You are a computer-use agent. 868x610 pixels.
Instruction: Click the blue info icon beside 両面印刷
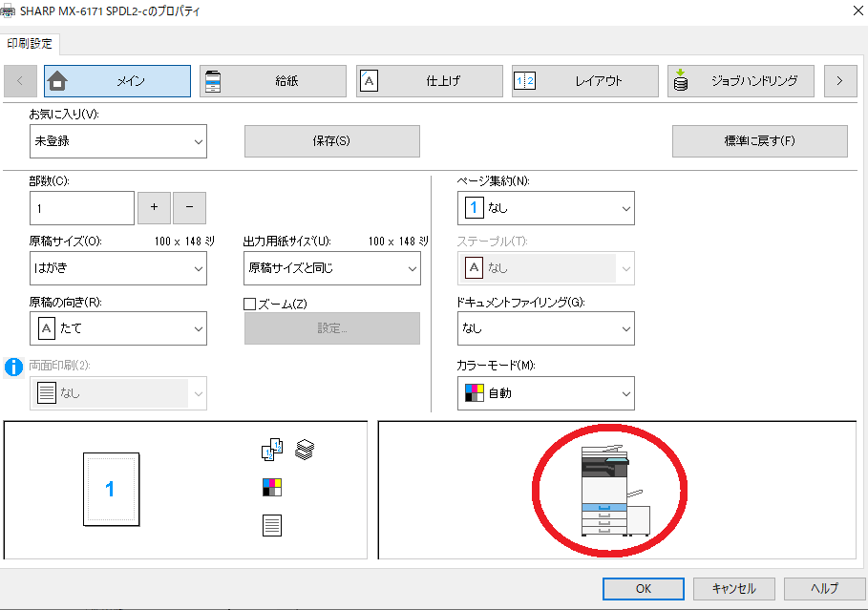coord(14,367)
